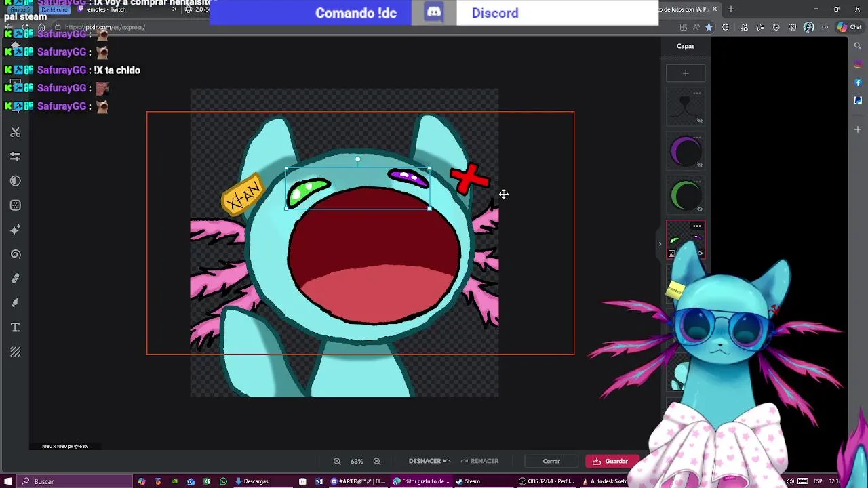Open options dots of purple crescent layer
Screen dimensions: 868x488
pyautogui.click(x=696, y=138)
